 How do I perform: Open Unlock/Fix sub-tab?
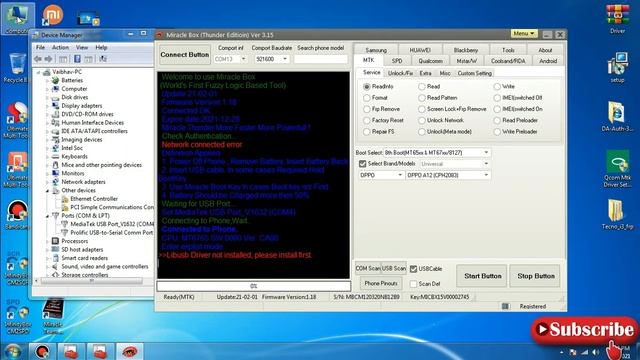pos(400,73)
